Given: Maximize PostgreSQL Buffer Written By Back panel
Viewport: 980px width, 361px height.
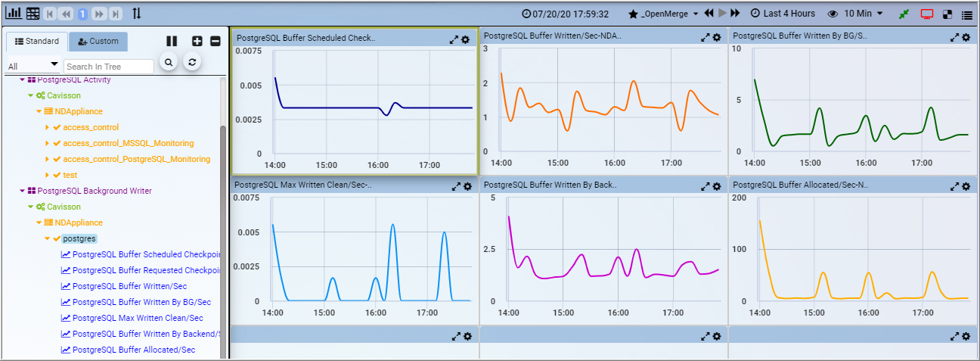Looking at the screenshot, I should (x=705, y=186).
